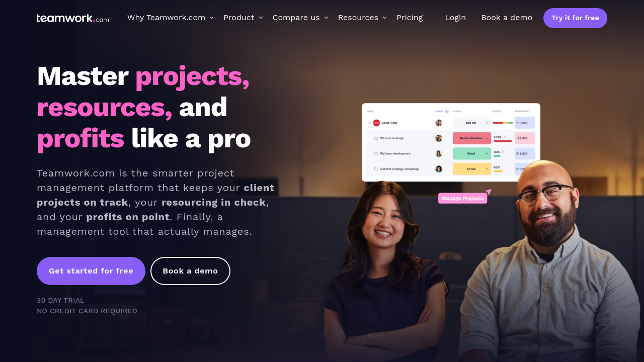This screenshot has height=362, width=644.
Task: Expand the Product menu
Action: click(x=244, y=18)
